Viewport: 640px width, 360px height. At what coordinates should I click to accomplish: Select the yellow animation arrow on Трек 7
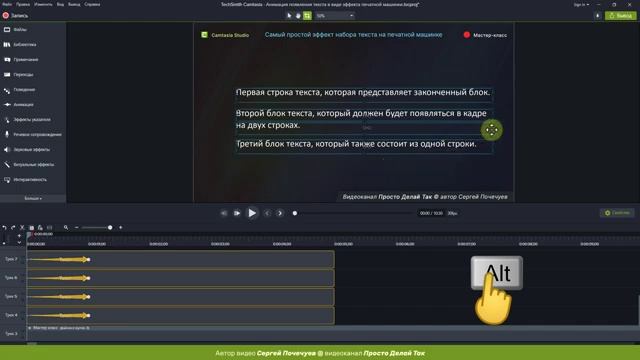(60, 259)
